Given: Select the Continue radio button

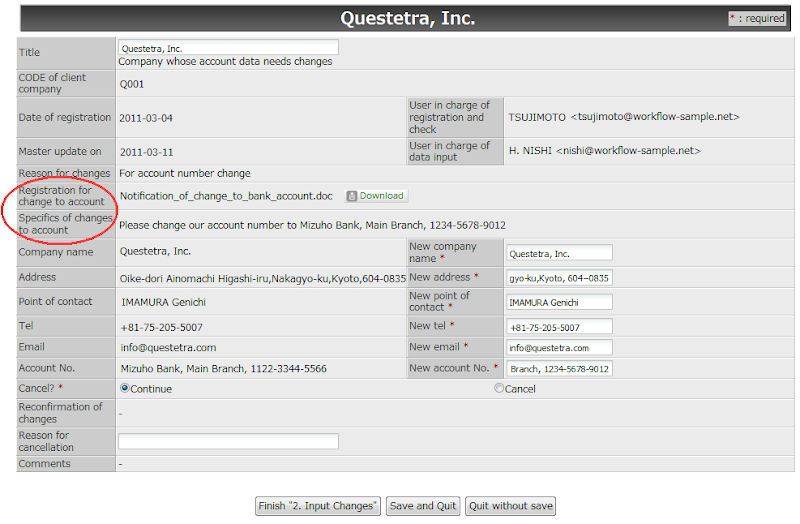Looking at the screenshot, I should pos(124,388).
